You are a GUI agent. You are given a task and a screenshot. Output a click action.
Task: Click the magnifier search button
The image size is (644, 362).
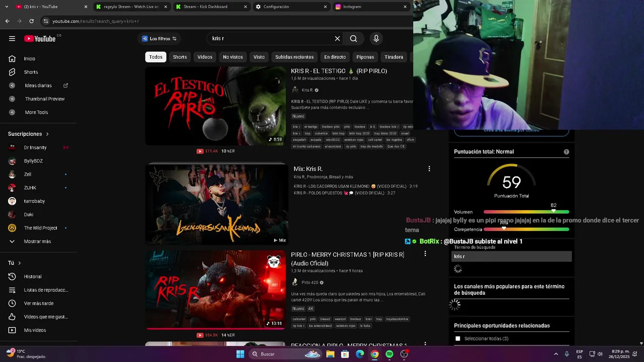(x=354, y=39)
